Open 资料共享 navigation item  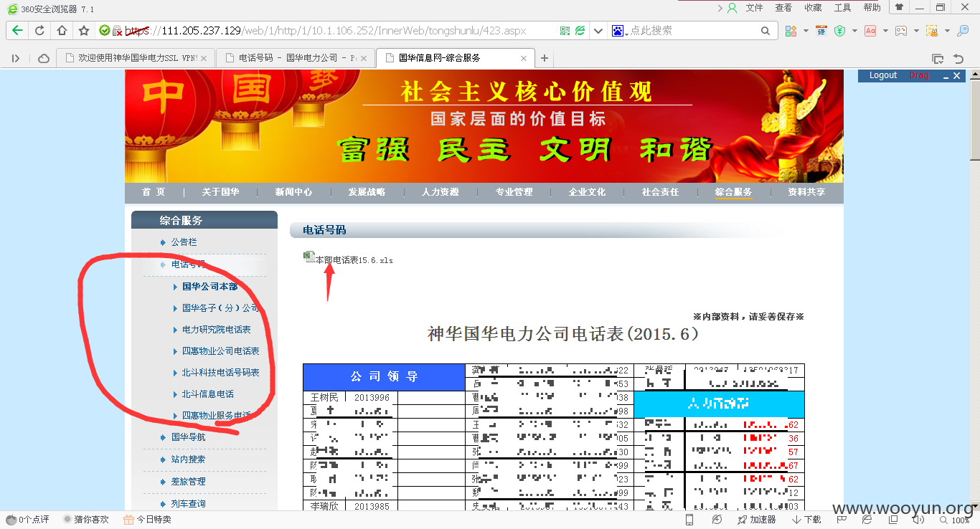[806, 192]
